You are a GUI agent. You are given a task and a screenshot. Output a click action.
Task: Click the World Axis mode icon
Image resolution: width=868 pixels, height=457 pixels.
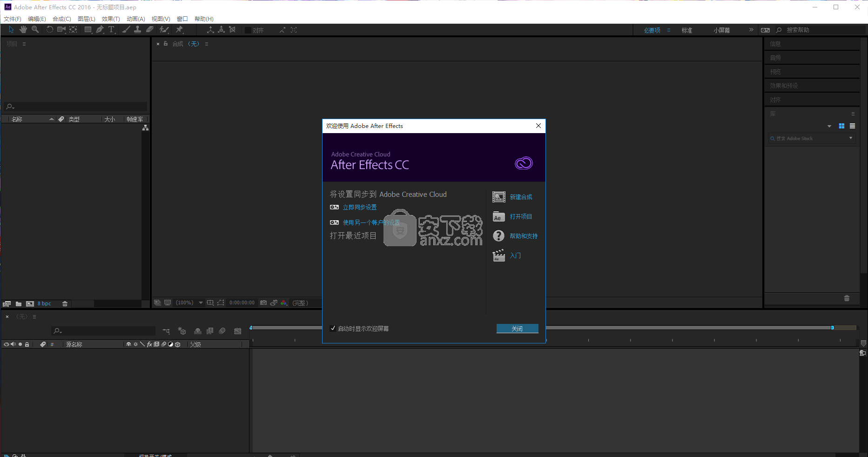pyautogui.click(x=221, y=29)
